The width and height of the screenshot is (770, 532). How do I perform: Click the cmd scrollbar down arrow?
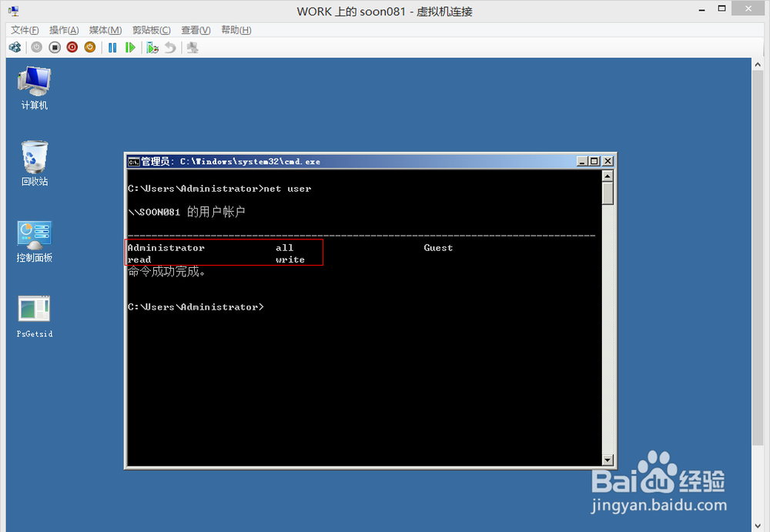tap(608, 460)
